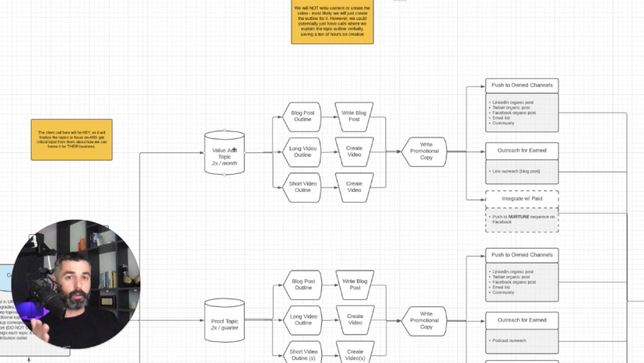Select Create Video after Value Add Long Video Outline
644x363 pixels.
[354, 152]
